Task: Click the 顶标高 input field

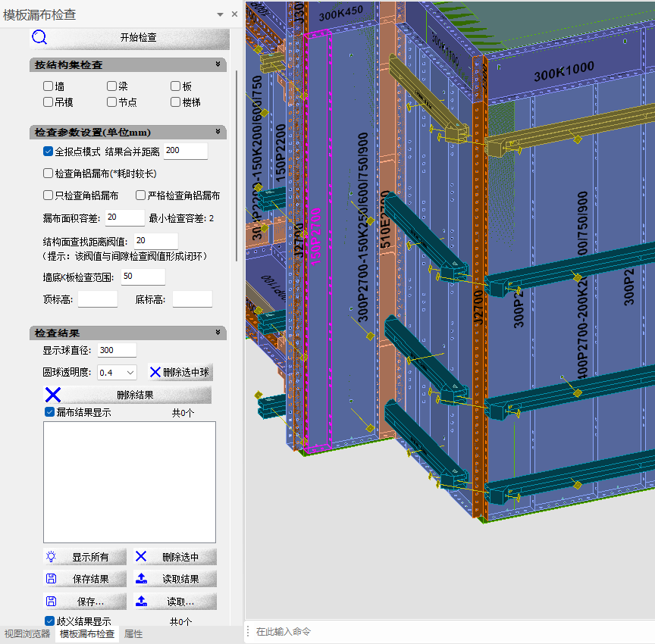Action: click(x=98, y=299)
